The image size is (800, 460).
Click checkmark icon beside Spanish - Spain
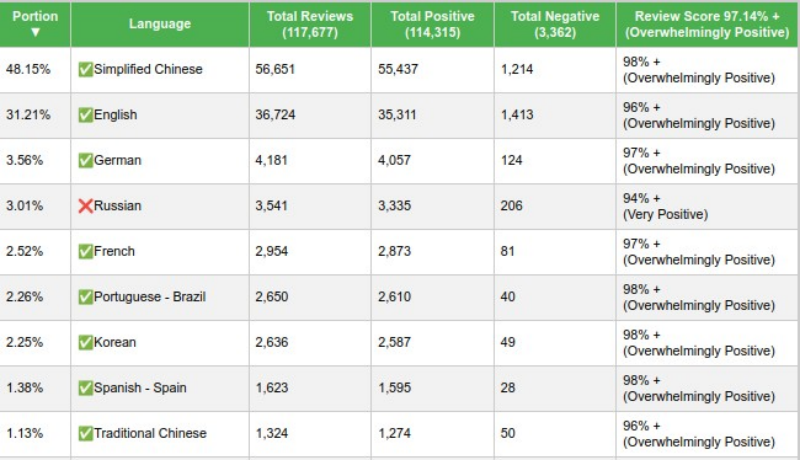coord(85,388)
